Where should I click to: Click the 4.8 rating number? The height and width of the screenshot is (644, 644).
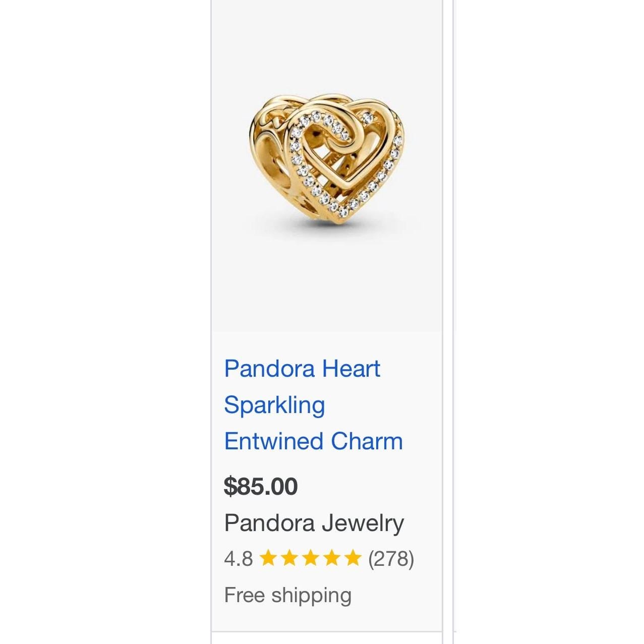coord(238,559)
